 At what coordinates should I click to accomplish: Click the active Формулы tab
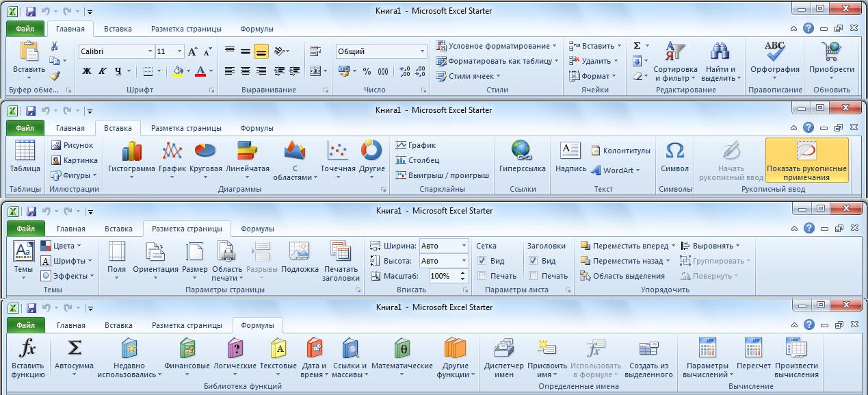(257, 325)
